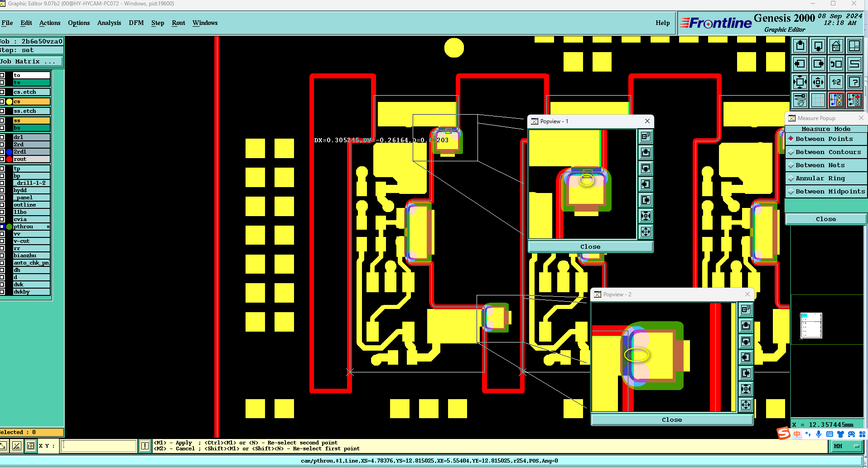This screenshot has height=468, width=868.
Task: Open the DFM menu
Action: tap(136, 23)
